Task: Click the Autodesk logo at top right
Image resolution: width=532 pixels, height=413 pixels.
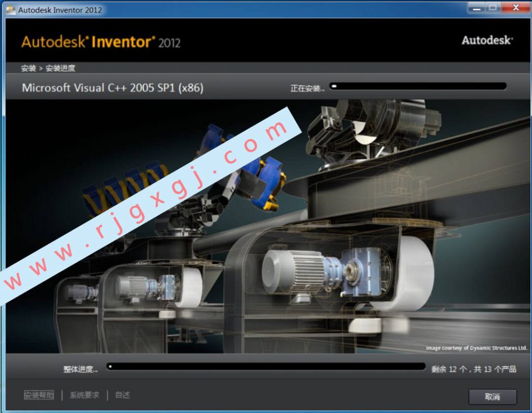Action: tap(487, 40)
